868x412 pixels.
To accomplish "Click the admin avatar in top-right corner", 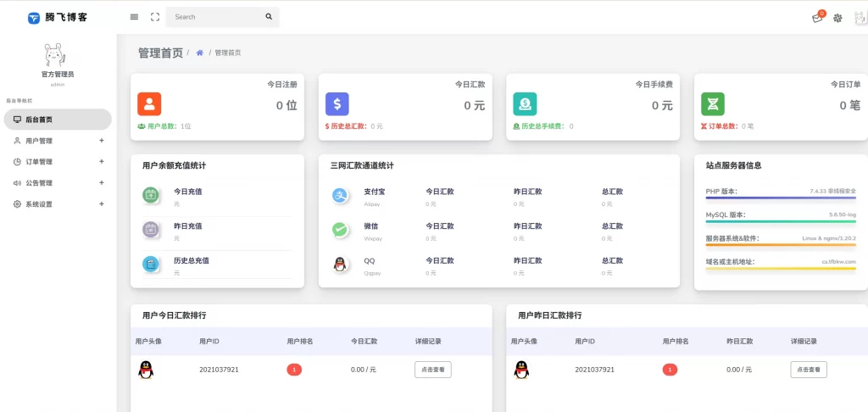I will [x=860, y=17].
